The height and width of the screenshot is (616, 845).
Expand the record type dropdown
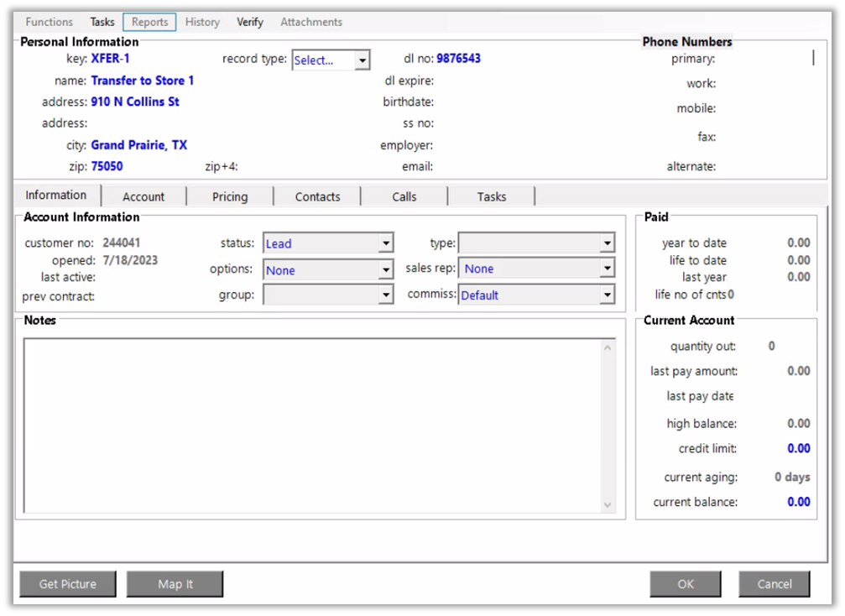point(362,60)
